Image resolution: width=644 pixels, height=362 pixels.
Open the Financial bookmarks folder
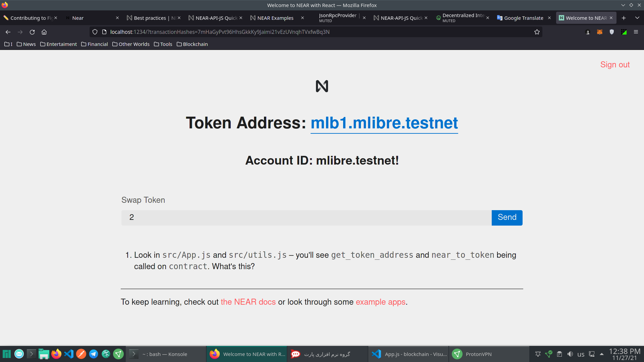click(95, 44)
